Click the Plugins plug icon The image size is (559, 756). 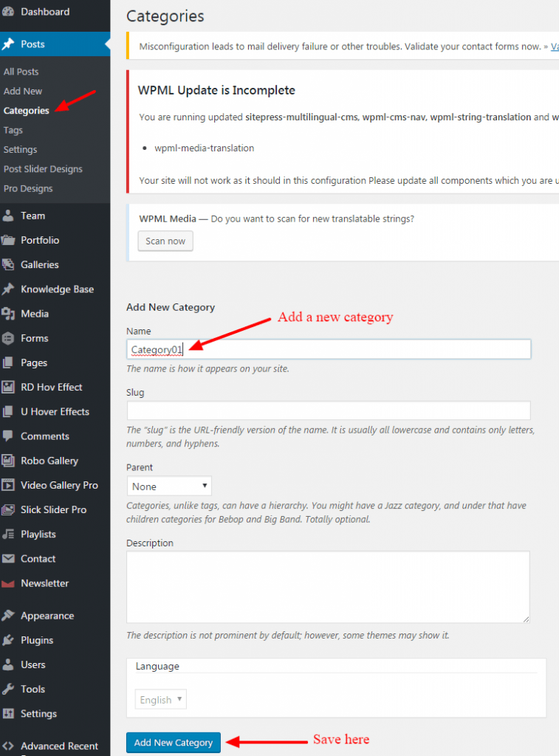coord(8,640)
